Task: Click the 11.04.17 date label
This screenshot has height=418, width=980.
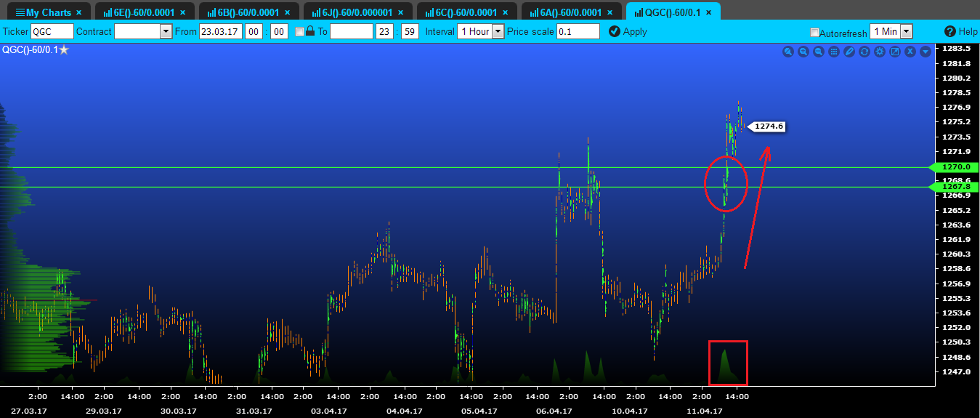Action: 703,411
